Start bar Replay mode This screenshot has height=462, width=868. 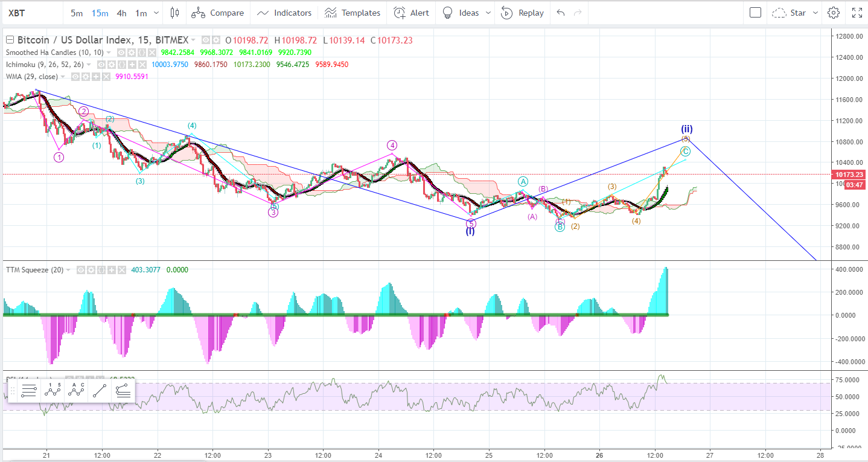pos(523,13)
